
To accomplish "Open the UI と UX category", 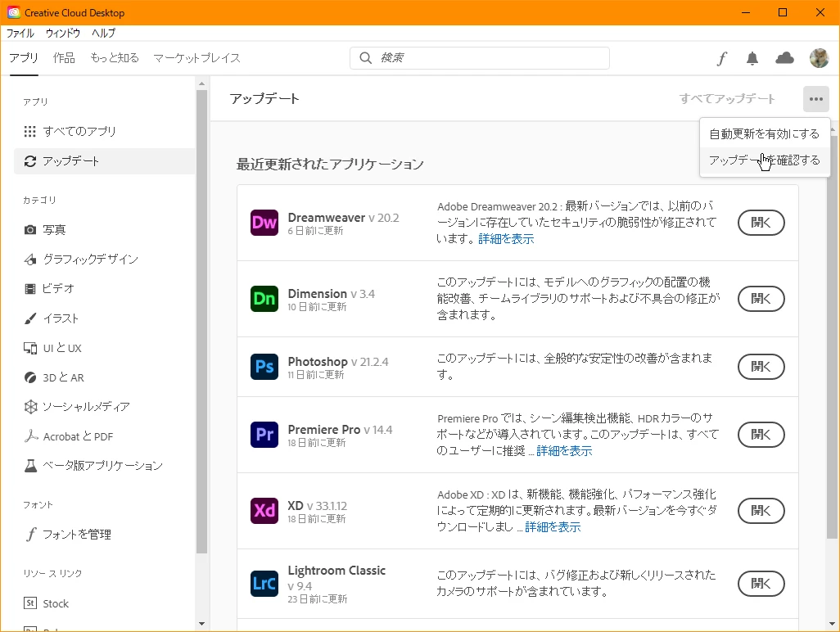I will point(105,348).
